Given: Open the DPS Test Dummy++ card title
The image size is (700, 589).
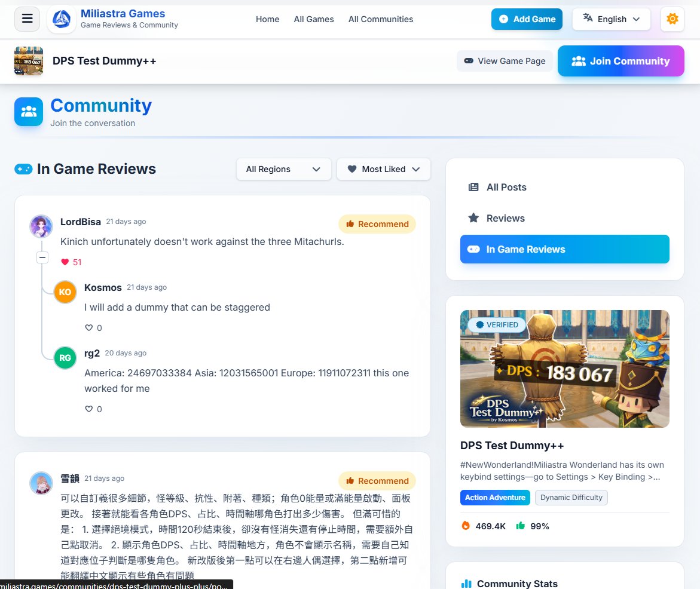Looking at the screenshot, I should coord(512,445).
